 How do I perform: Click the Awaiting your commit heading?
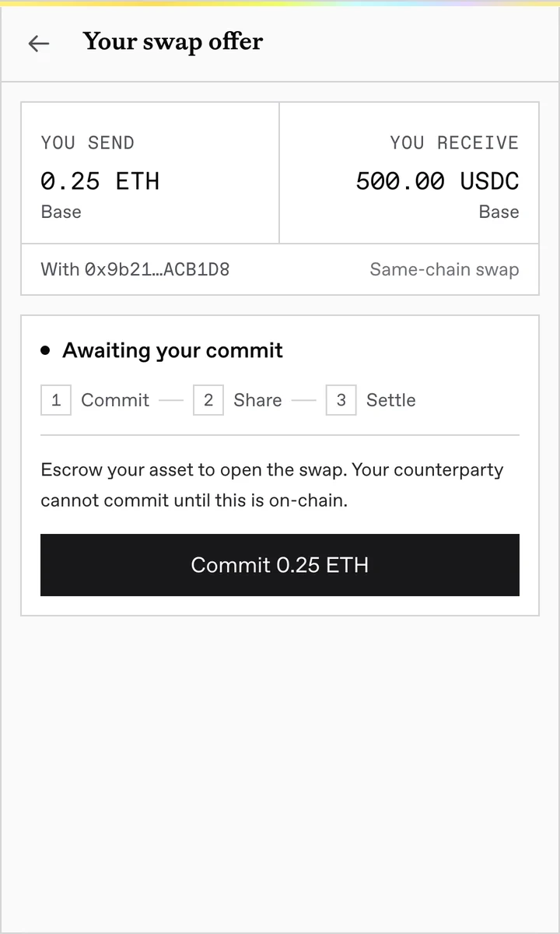[173, 350]
